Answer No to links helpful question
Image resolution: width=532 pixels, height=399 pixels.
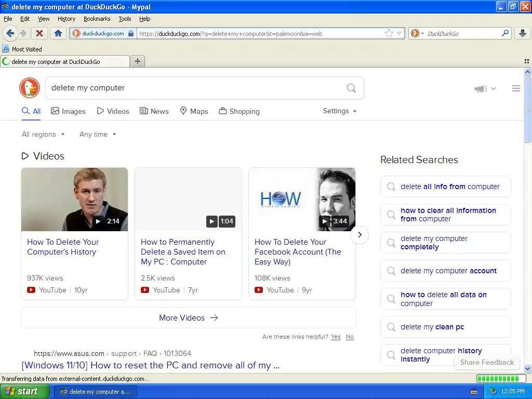click(350, 337)
